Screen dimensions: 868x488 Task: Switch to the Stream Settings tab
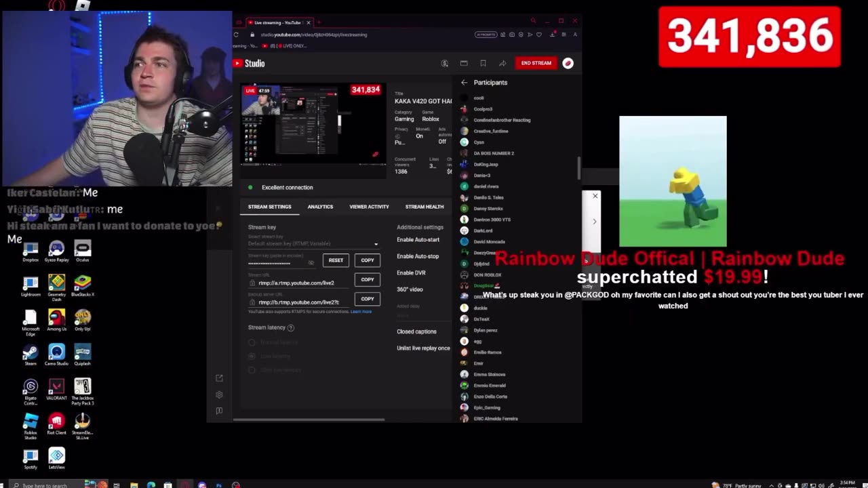pos(269,207)
